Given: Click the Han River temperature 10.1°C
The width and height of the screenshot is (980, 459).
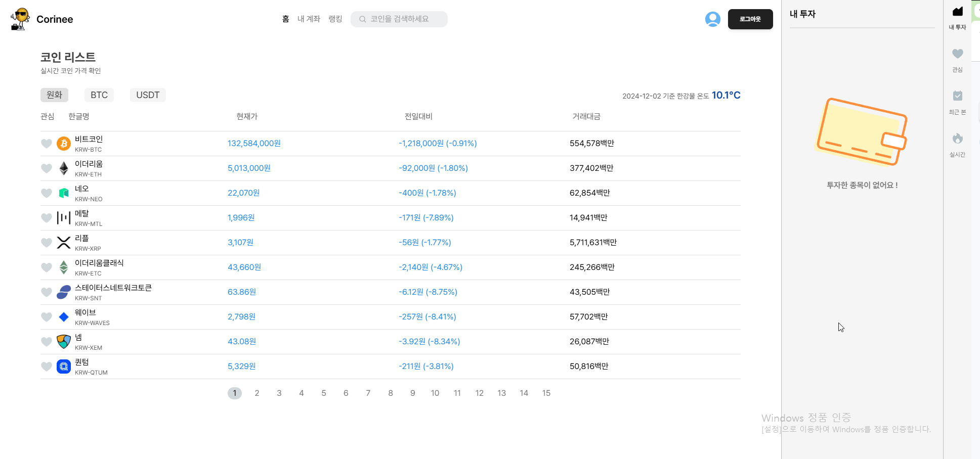Looking at the screenshot, I should click(x=726, y=95).
